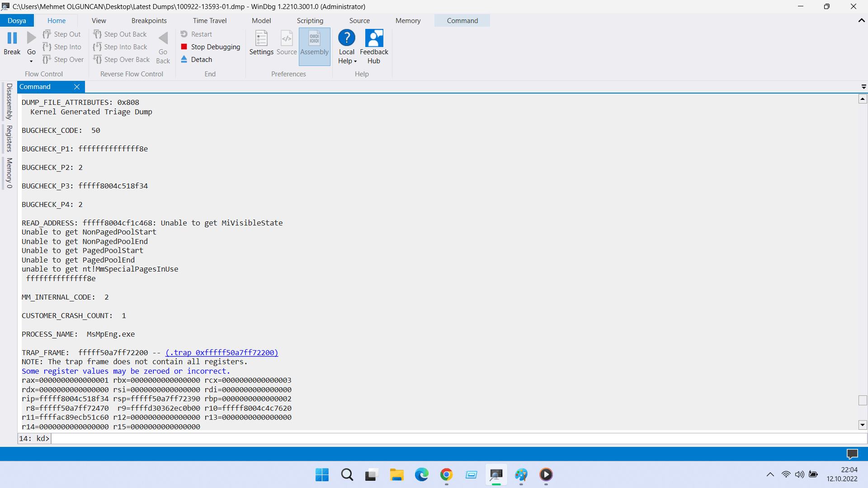Open the Breakpoints ribbon tab
Screen dimensions: 868x488
[x=149, y=21]
